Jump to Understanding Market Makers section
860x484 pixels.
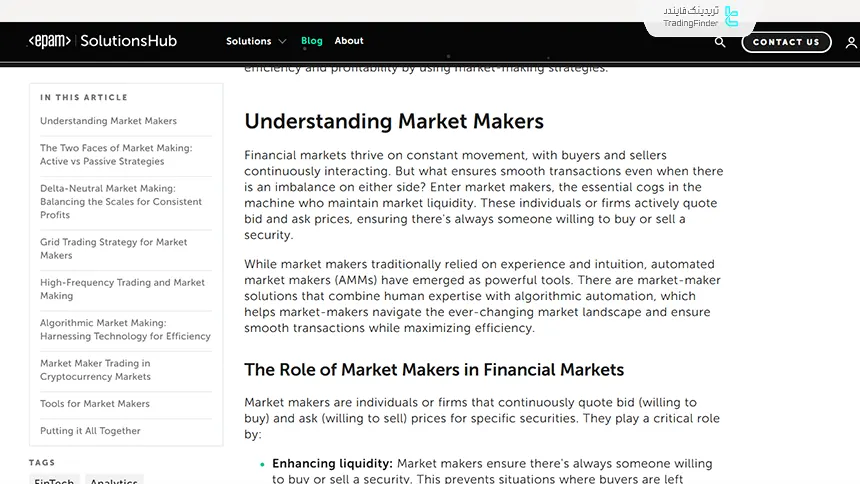pos(108,121)
